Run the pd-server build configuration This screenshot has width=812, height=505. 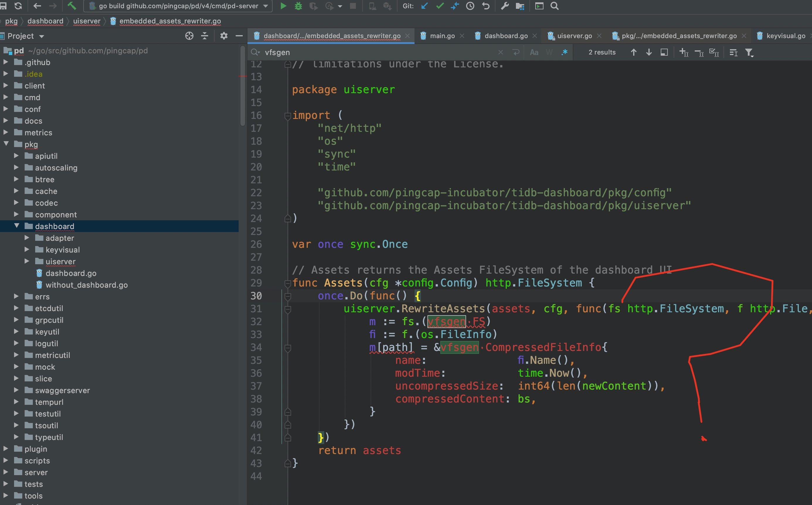(x=283, y=6)
